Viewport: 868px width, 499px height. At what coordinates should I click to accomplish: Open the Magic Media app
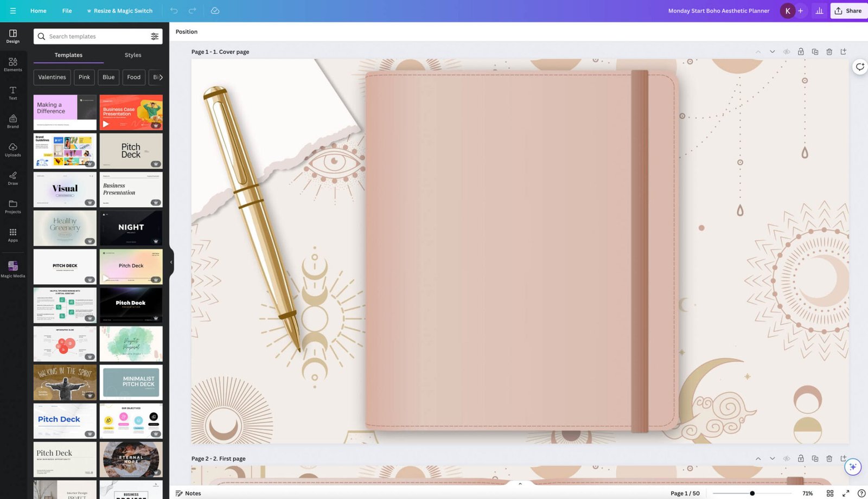[x=13, y=269]
